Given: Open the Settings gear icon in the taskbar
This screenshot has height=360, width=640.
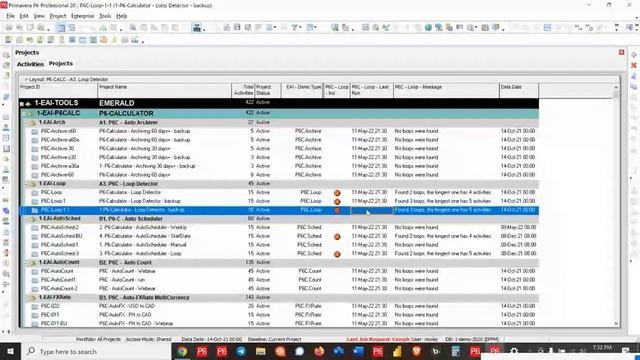Looking at the screenshot, I should (x=514, y=351).
